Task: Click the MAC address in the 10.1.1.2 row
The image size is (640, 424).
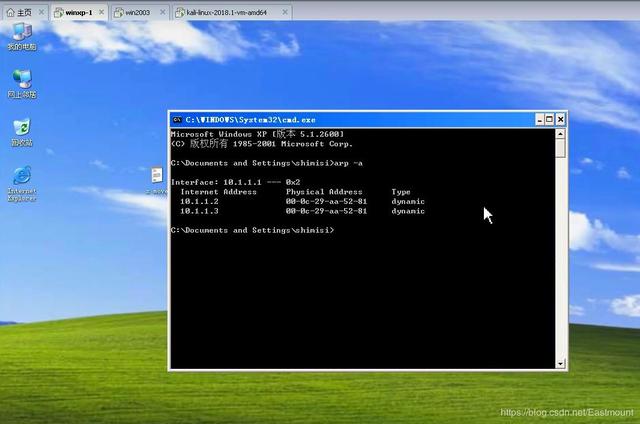Action: coord(326,201)
